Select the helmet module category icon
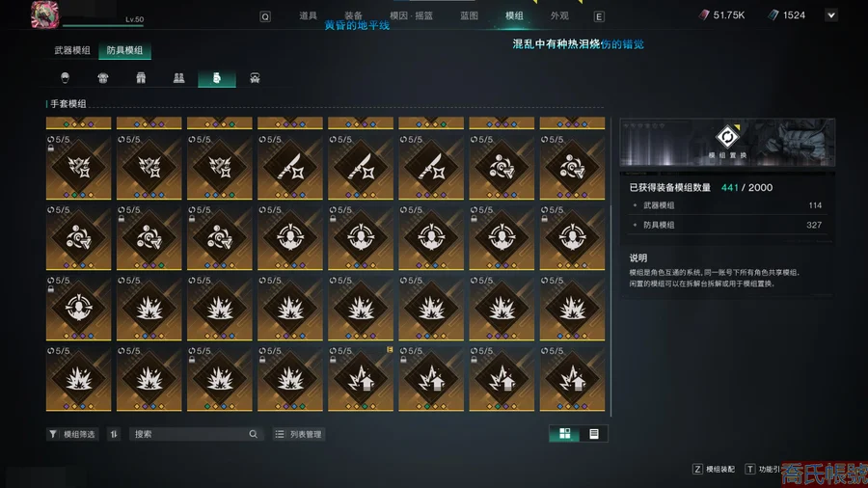Viewport: 868px width, 488px height. pos(66,77)
